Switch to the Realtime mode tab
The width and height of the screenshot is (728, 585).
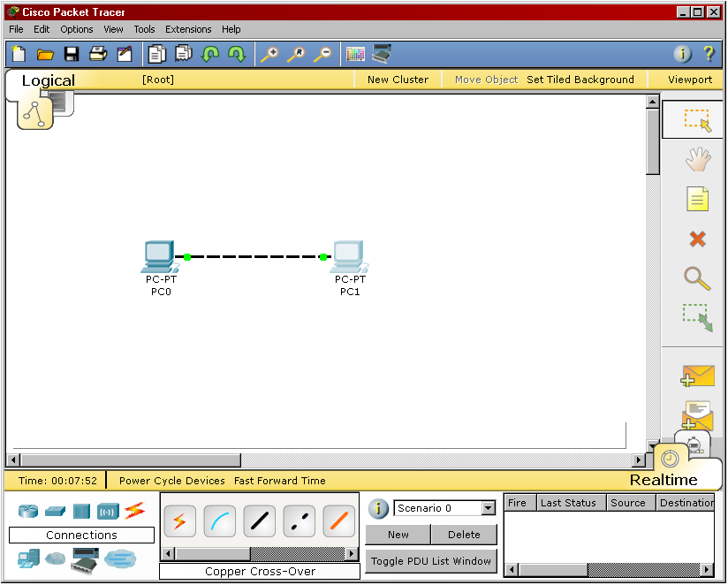point(664,480)
